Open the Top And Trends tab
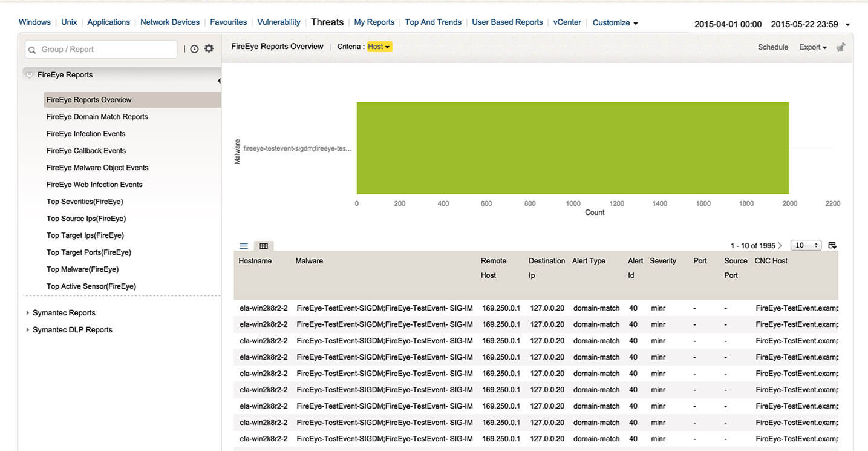This screenshot has height=451, width=868. tap(433, 22)
